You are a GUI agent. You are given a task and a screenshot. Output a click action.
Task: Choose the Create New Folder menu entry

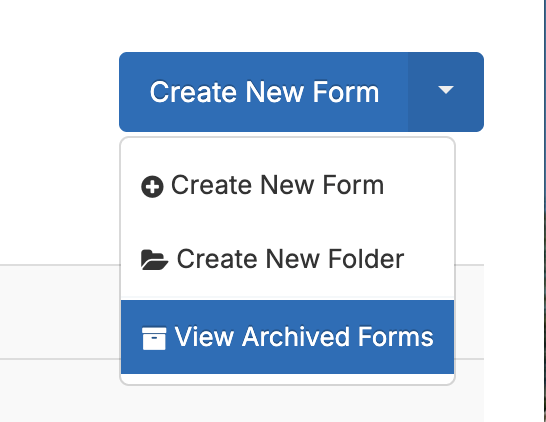pyautogui.click(x=287, y=259)
